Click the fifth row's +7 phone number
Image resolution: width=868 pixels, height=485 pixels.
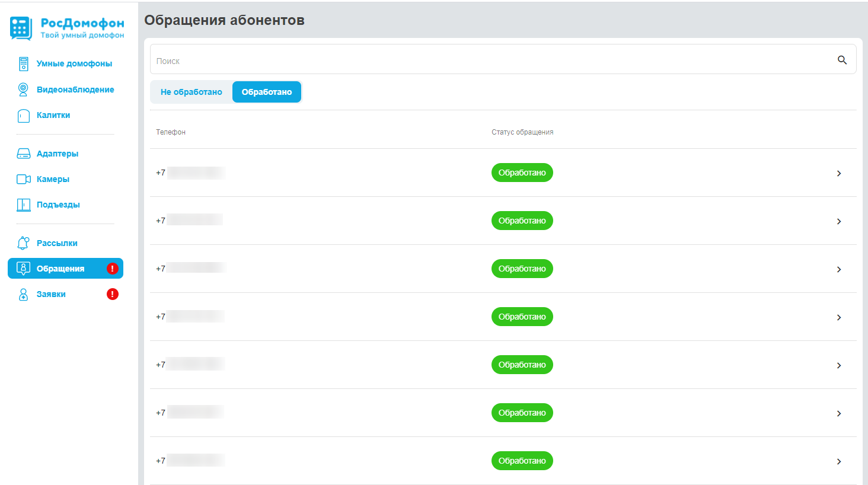pyautogui.click(x=190, y=365)
